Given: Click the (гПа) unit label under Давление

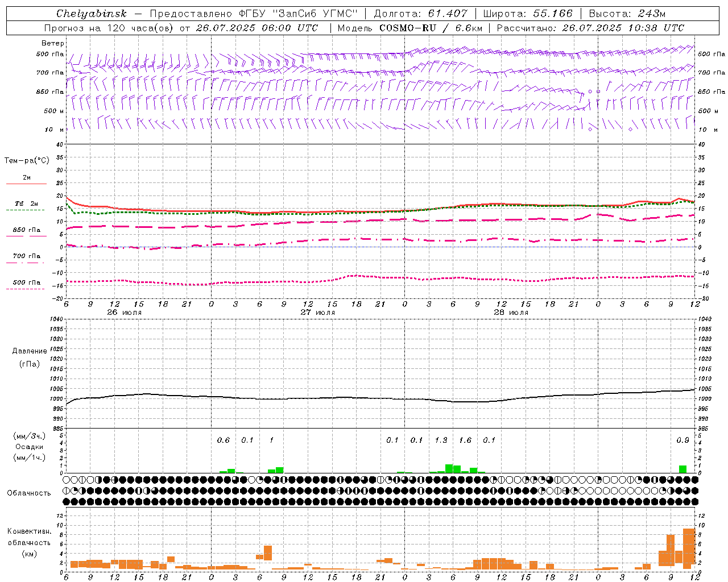Looking at the screenshot, I should [x=30, y=364].
